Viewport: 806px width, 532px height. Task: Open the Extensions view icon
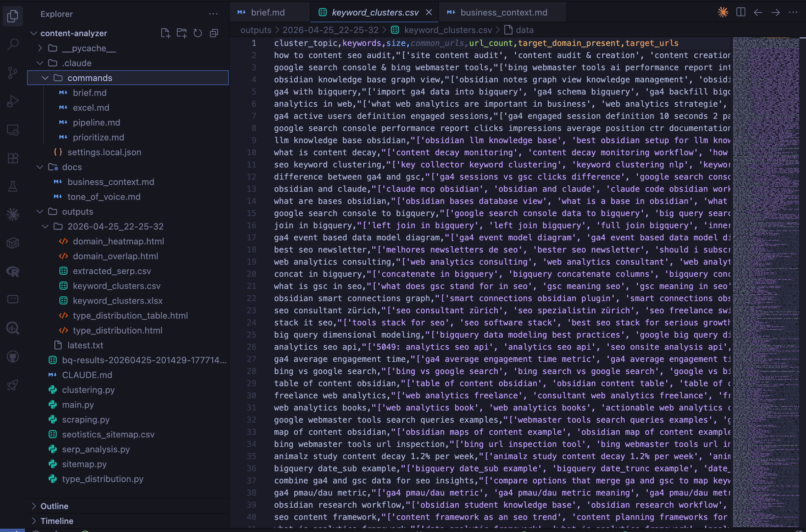coord(12,158)
